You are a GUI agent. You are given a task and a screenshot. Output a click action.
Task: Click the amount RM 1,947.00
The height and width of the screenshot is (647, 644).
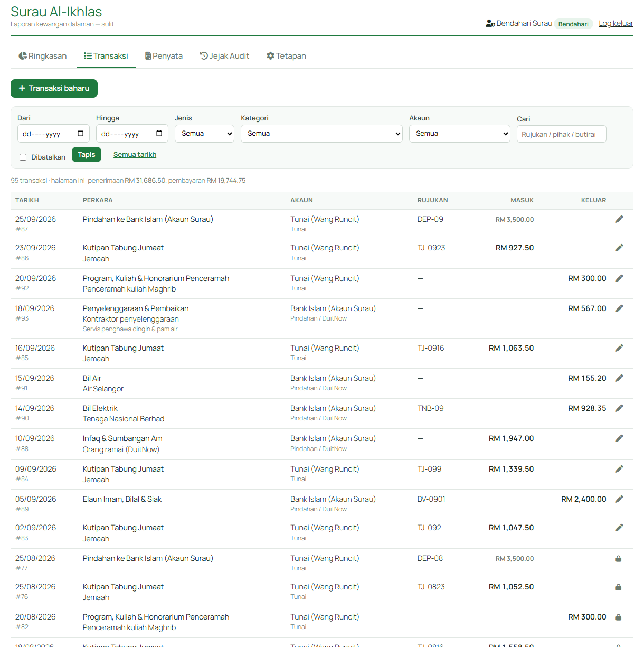point(511,438)
